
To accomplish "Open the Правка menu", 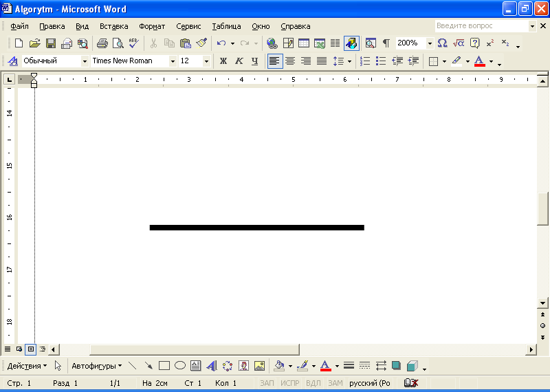I will 52,26.
